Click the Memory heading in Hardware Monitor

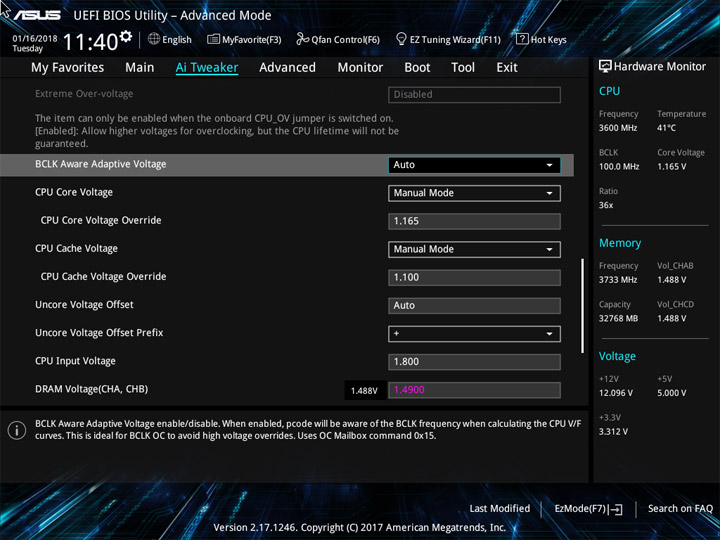click(620, 243)
